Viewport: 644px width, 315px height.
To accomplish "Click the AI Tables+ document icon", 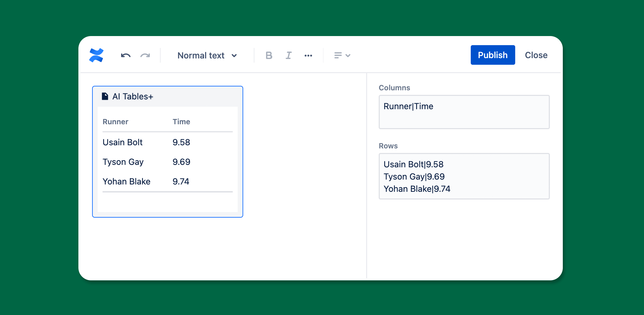I will click(x=105, y=96).
